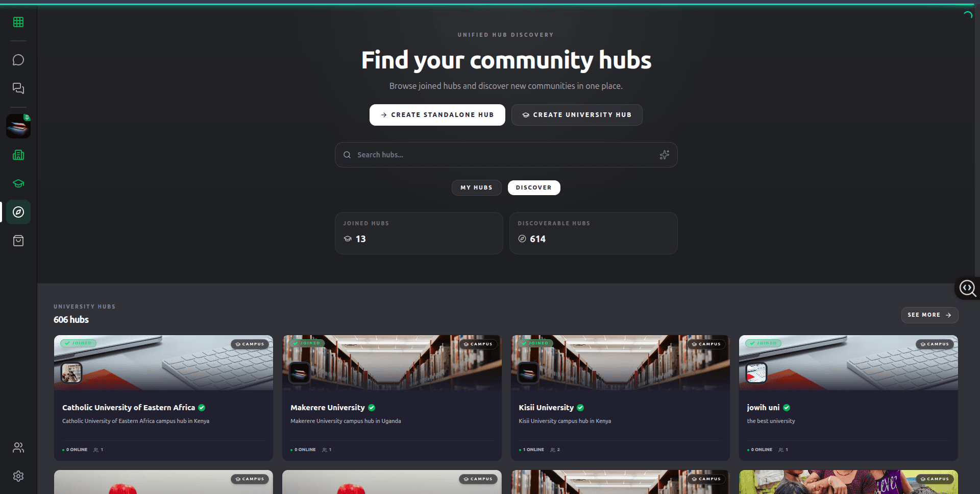Open the settings gear in sidebar

pyautogui.click(x=18, y=476)
